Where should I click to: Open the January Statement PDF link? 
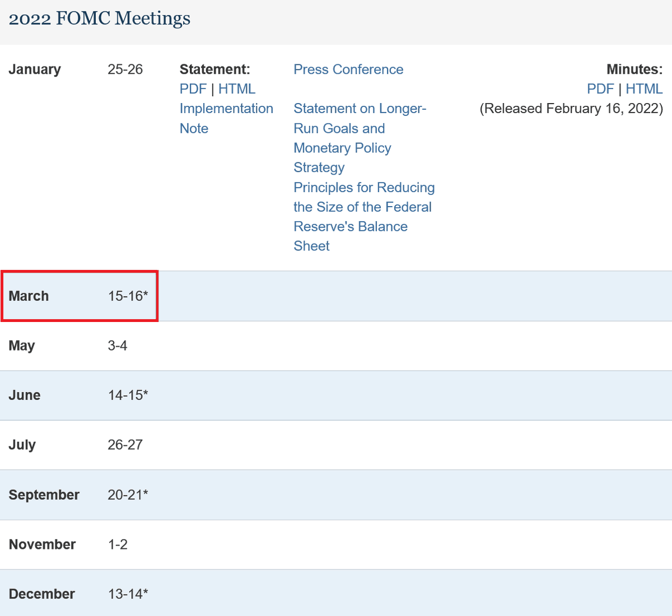click(193, 89)
